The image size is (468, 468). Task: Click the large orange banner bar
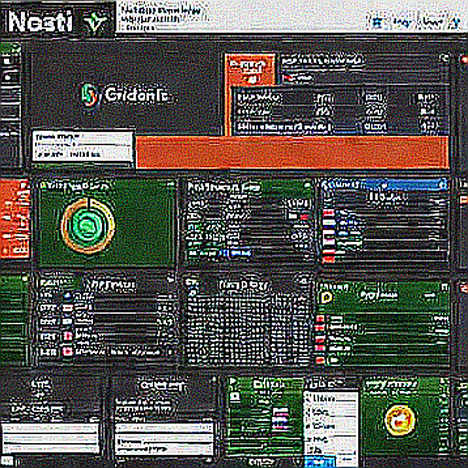tap(292, 152)
